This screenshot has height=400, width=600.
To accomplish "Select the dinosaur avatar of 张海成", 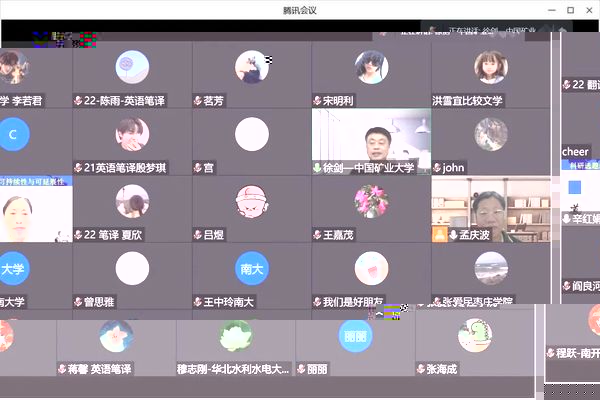I will click(475, 336).
